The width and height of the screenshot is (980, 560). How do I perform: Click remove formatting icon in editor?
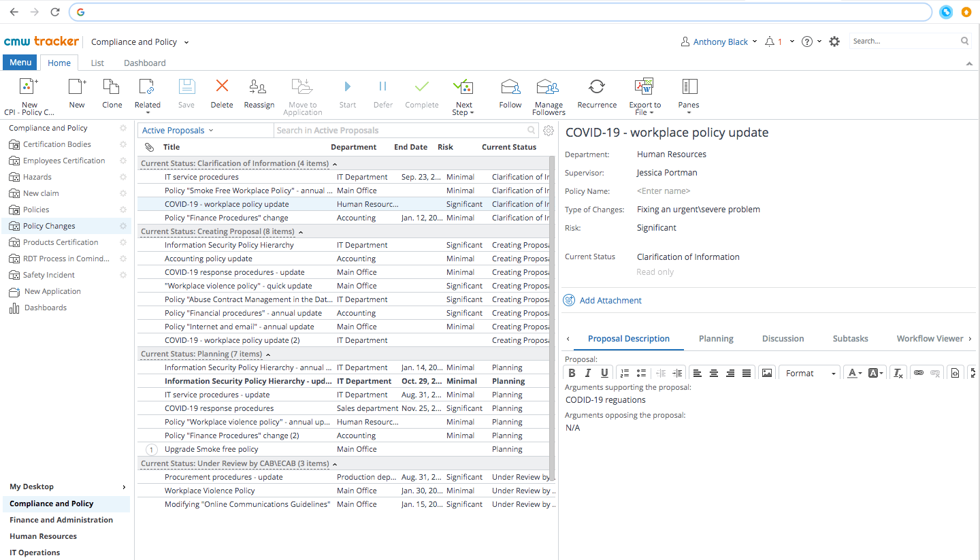click(x=898, y=373)
